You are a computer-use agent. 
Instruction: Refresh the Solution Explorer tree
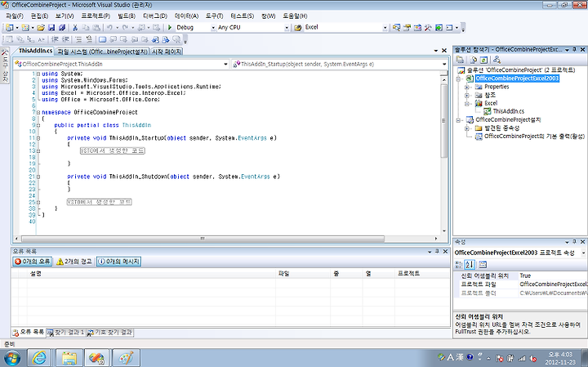[483, 60]
